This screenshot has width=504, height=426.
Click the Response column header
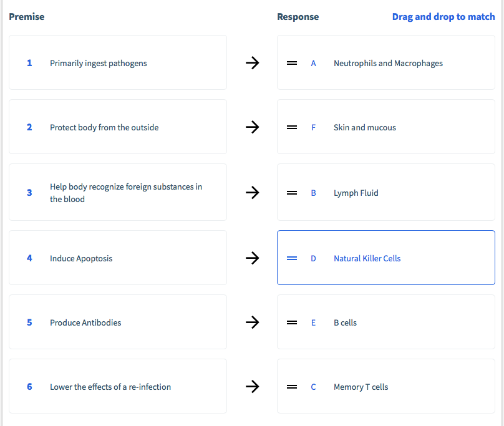(298, 16)
